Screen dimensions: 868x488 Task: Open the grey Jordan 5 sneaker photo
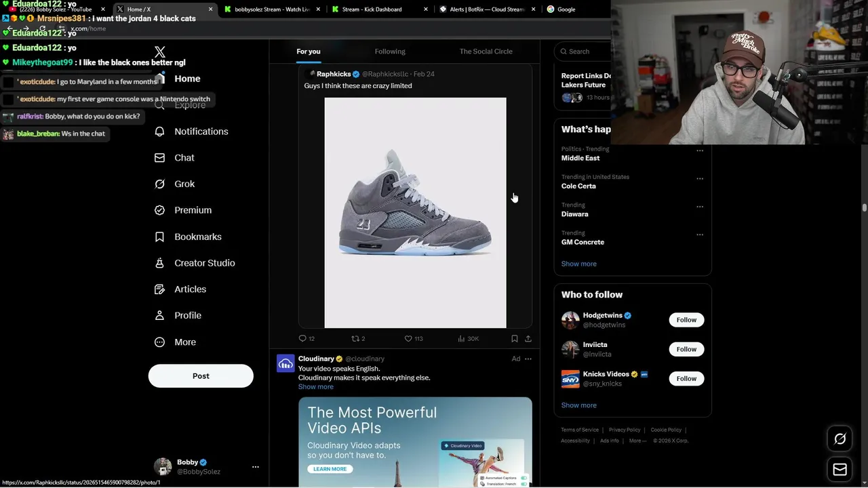pyautogui.click(x=415, y=213)
